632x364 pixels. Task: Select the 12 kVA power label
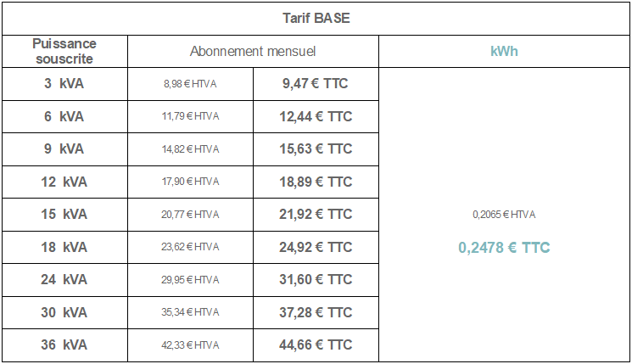click(x=64, y=182)
